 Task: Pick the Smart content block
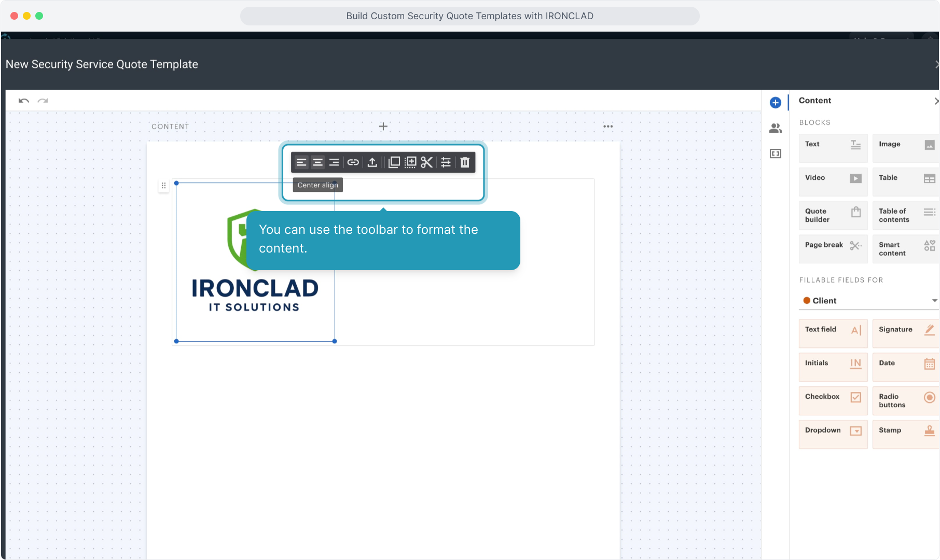click(906, 249)
